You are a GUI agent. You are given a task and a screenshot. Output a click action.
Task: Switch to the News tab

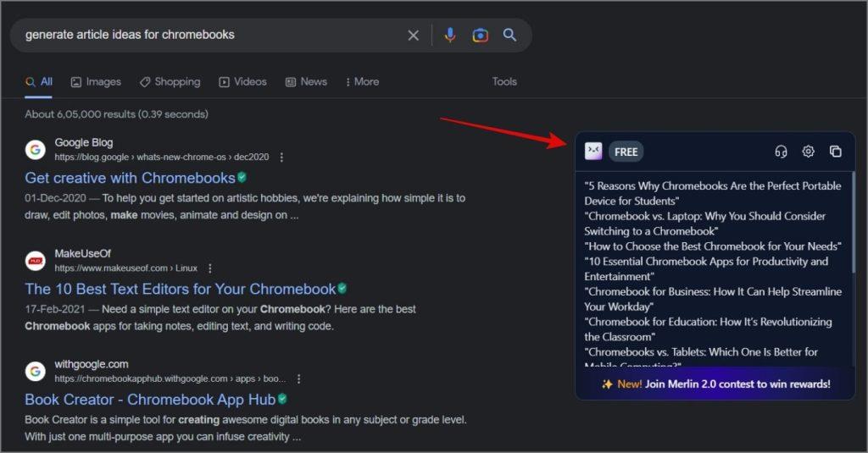pos(306,82)
